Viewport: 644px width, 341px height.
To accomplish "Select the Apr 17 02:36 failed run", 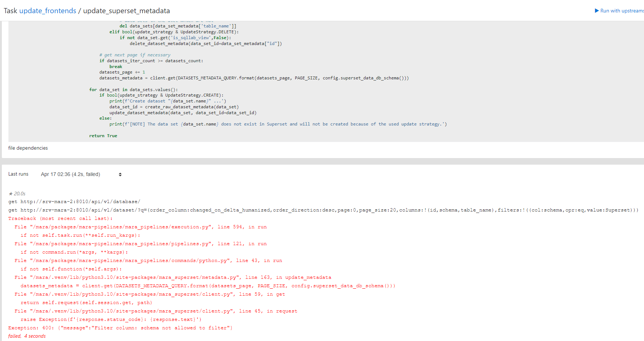I will [70, 174].
